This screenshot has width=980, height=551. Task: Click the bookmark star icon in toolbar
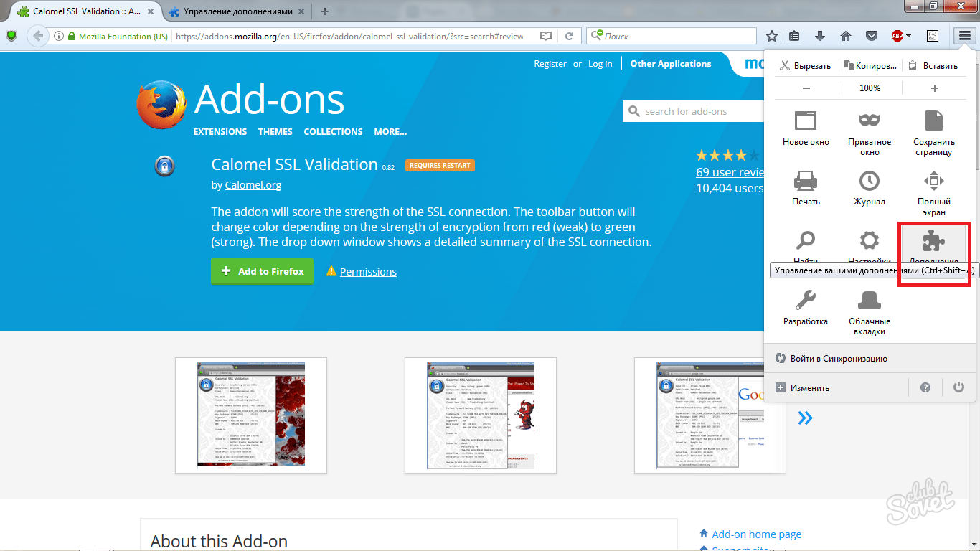coord(772,36)
